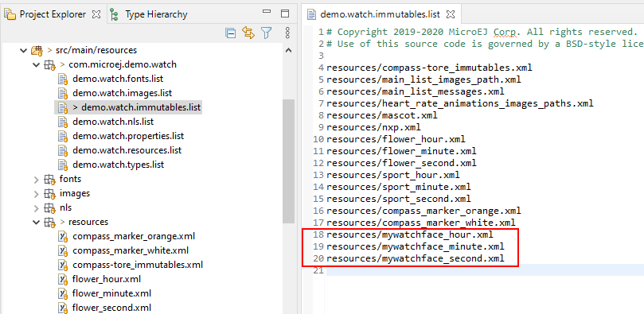Click the demo.watch.nls.list file icon
Image resolution: width=644 pixels, height=314 pixels.
coord(62,122)
